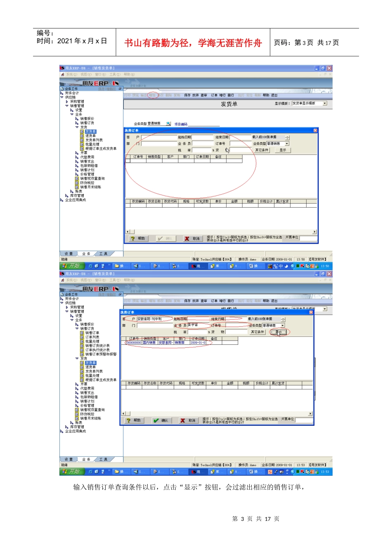
Task: Open the 销售订货统计表 report item
Action: (97, 346)
